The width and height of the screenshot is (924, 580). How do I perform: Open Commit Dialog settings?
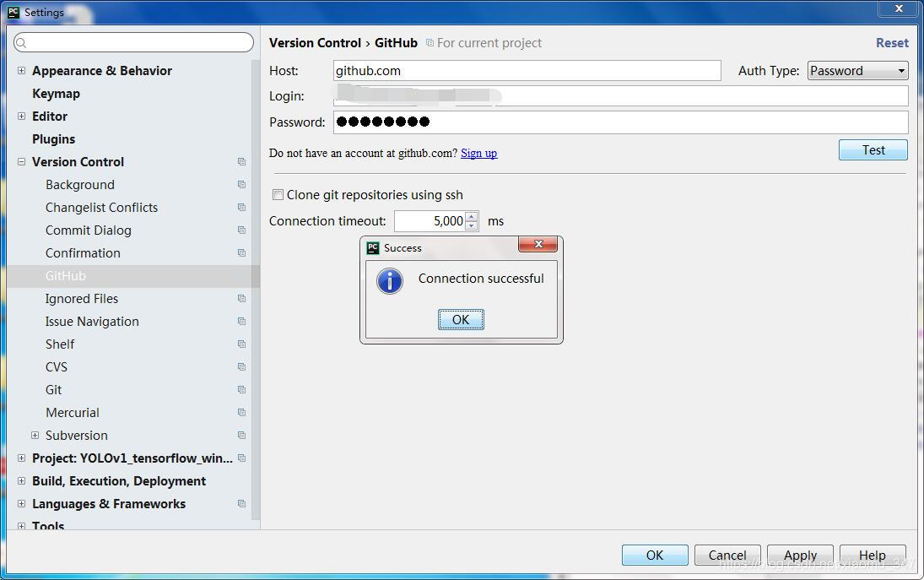pyautogui.click(x=89, y=230)
